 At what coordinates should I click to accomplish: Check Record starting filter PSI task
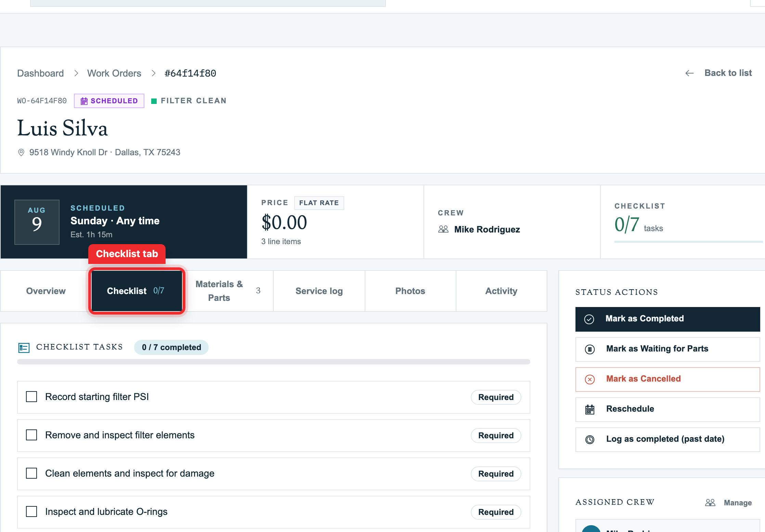point(31,397)
